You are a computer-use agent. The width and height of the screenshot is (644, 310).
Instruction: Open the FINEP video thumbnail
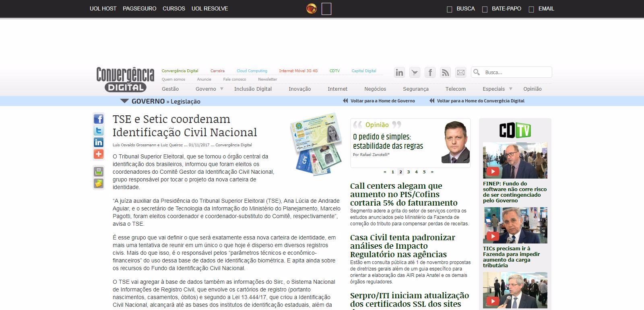click(515, 160)
